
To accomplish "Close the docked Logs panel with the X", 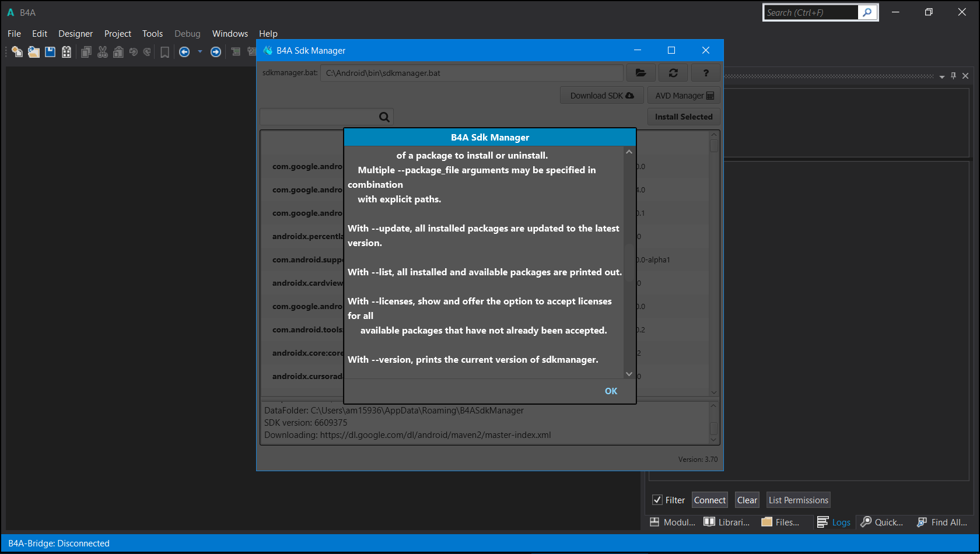I will [x=965, y=76].
